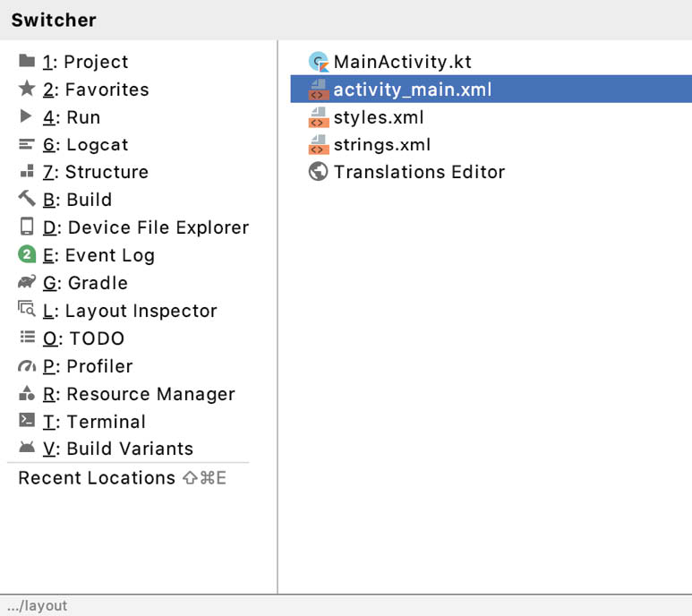Click the Translations Editor globe icon
Viewport: 692px width, 616px height.
tap(318, 172)
